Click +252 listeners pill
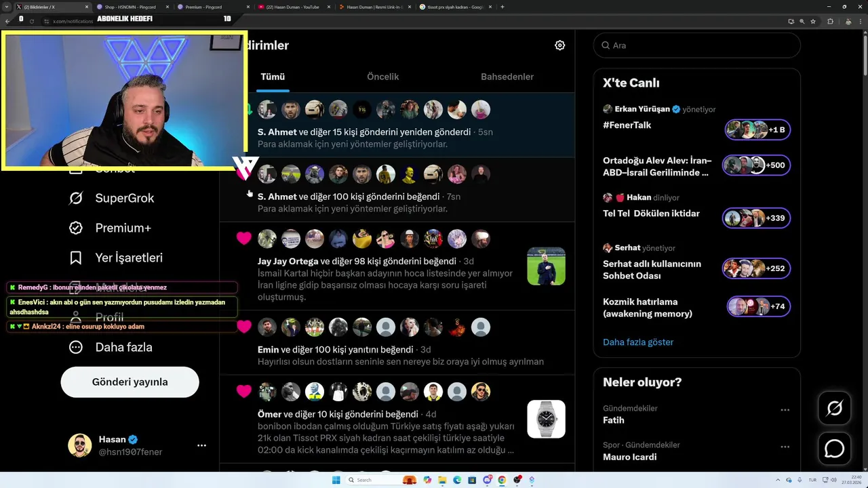This screenshot has width=868, height=488. pos(756,268)
